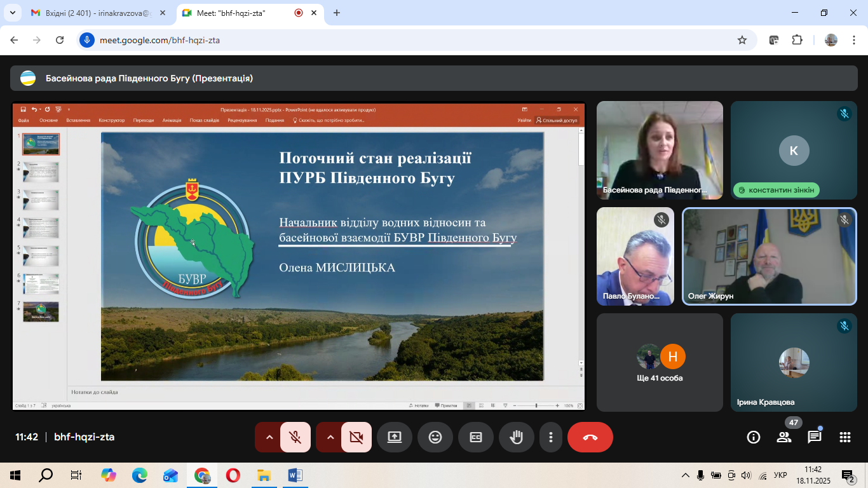Show the participants list icon
868x488 pixels.
tap(784, 437)
